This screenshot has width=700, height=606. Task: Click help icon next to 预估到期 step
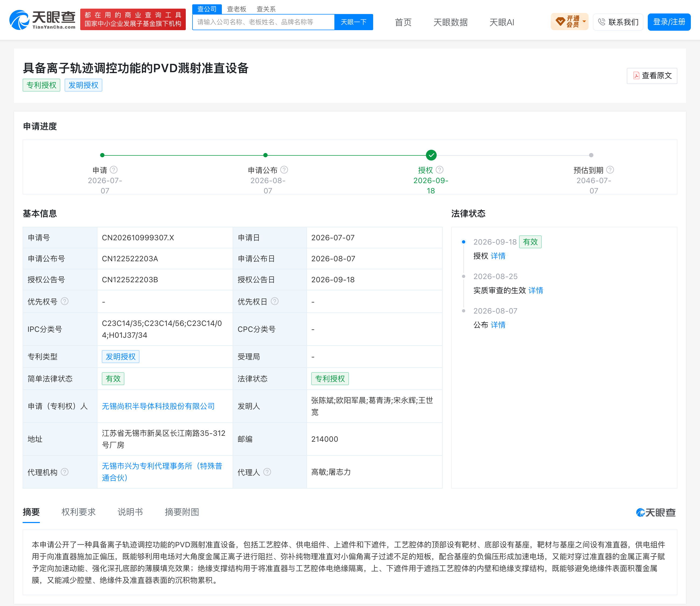point(610,170)
